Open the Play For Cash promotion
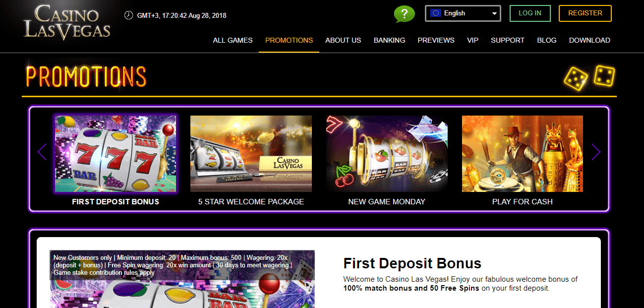The height and width of the screenshot is (308, 644). (x=523, y=154)
